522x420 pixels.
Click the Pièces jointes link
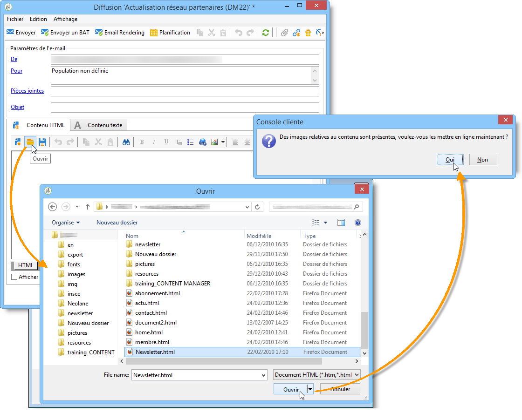point(27,90)
